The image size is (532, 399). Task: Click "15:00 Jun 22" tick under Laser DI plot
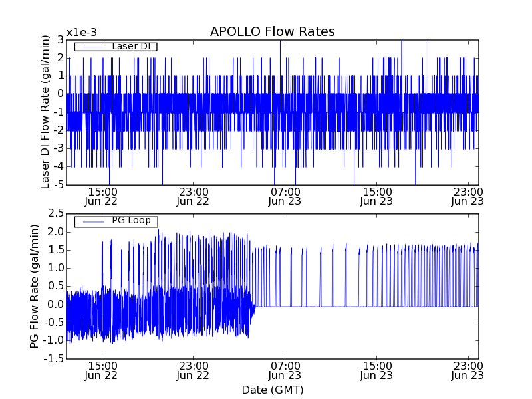point(101,197)
